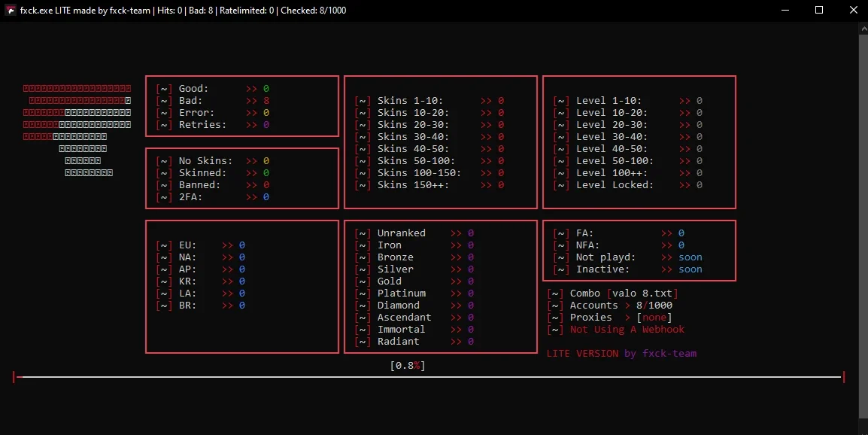Click the 'Level 30-40:' entry
This screenshot has width=868, height=435.
pos(628,137)
